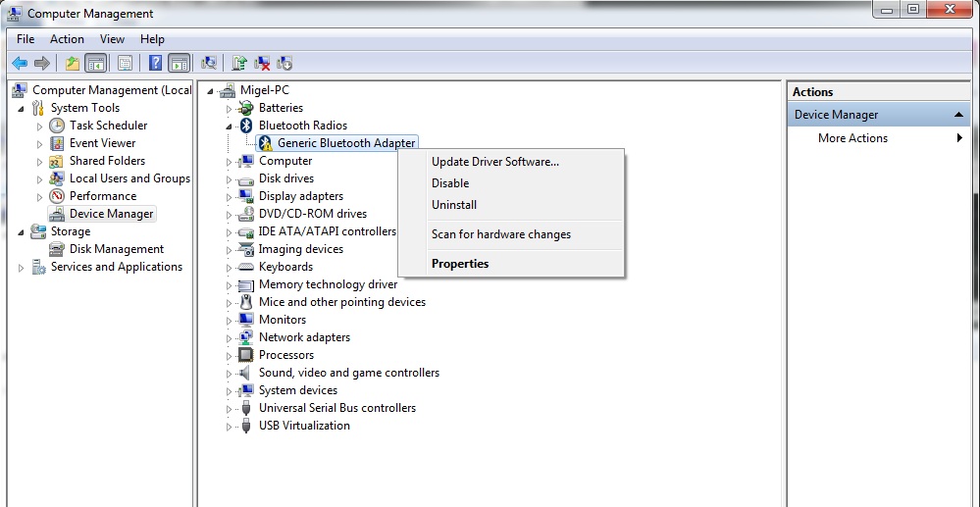
Task: Click the Scan for hardware changes toolbar icon
Action: point(209,63)
